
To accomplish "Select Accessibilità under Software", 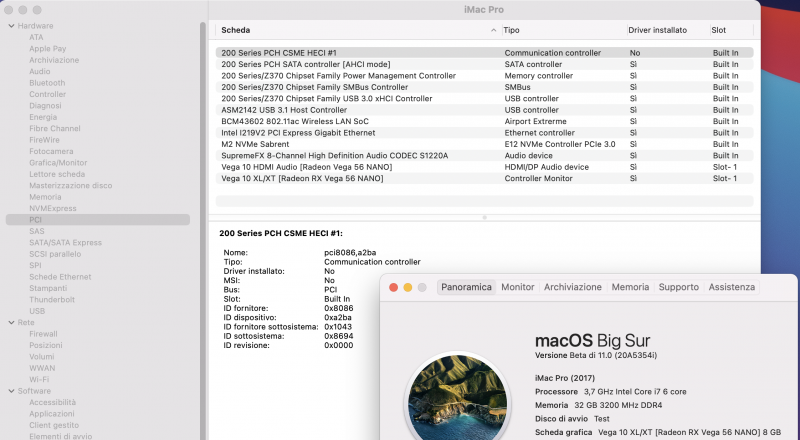I will [52, 402].
